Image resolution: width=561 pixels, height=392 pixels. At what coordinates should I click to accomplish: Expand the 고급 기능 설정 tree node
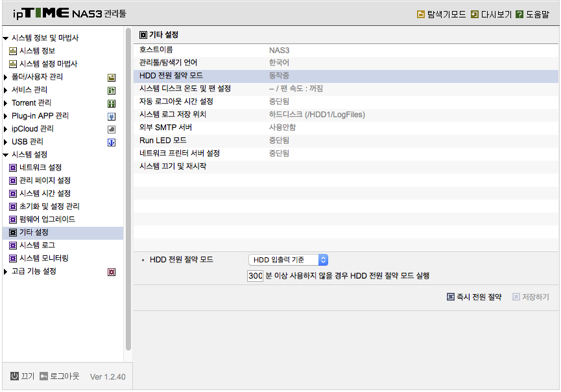(x=5, y=271)
